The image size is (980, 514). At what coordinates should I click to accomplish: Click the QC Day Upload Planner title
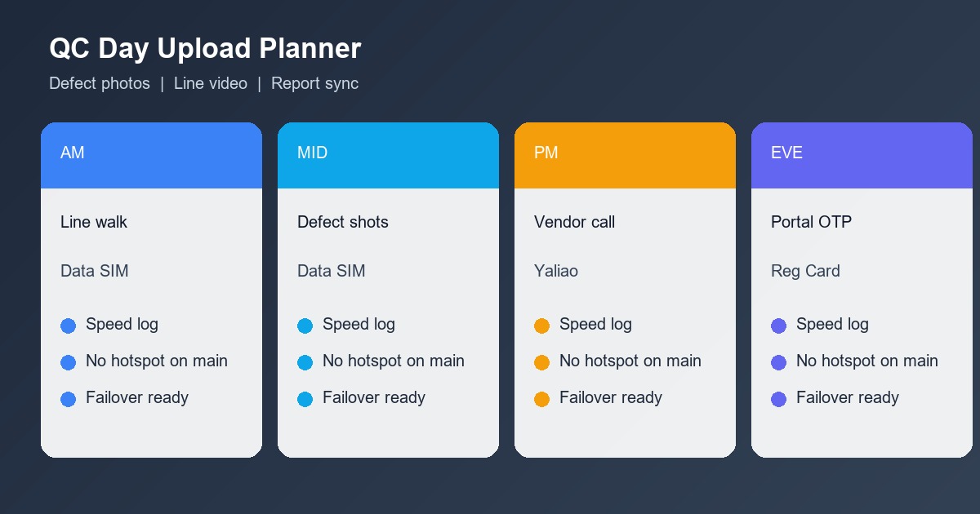tap(205, 49)
